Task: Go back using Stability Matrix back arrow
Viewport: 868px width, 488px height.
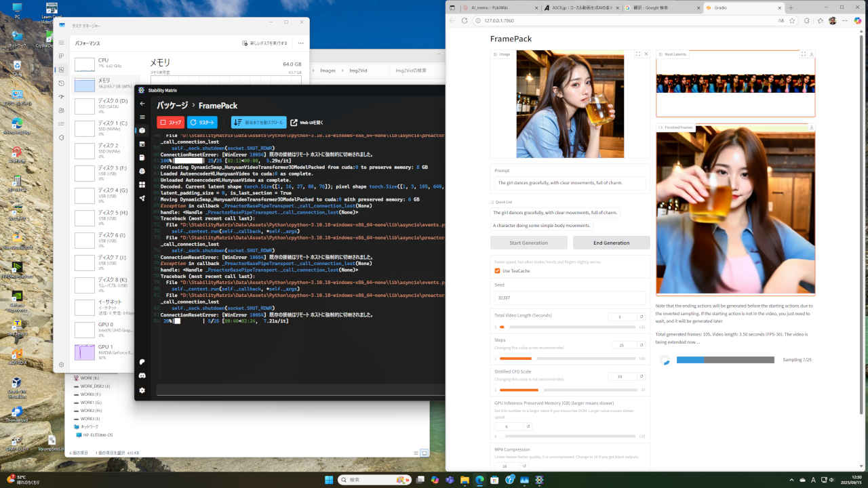Action: pyautogui.click(x=142, y=104)
